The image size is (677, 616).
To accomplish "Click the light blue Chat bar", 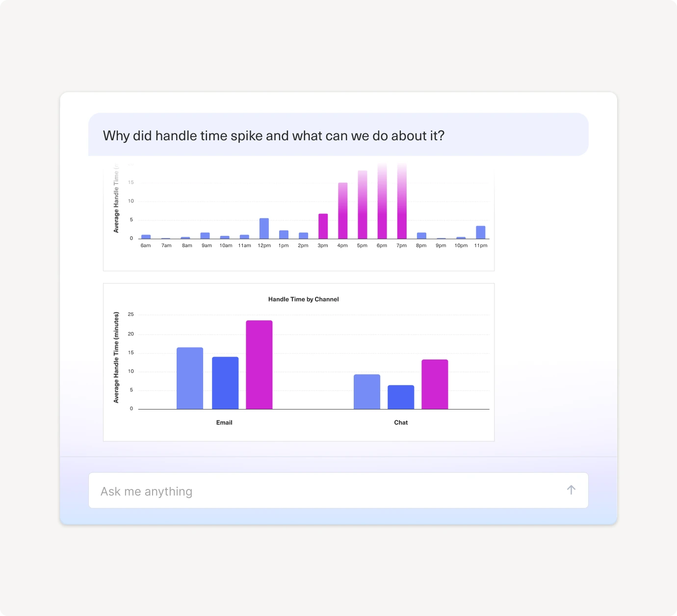I will [367, 392].
